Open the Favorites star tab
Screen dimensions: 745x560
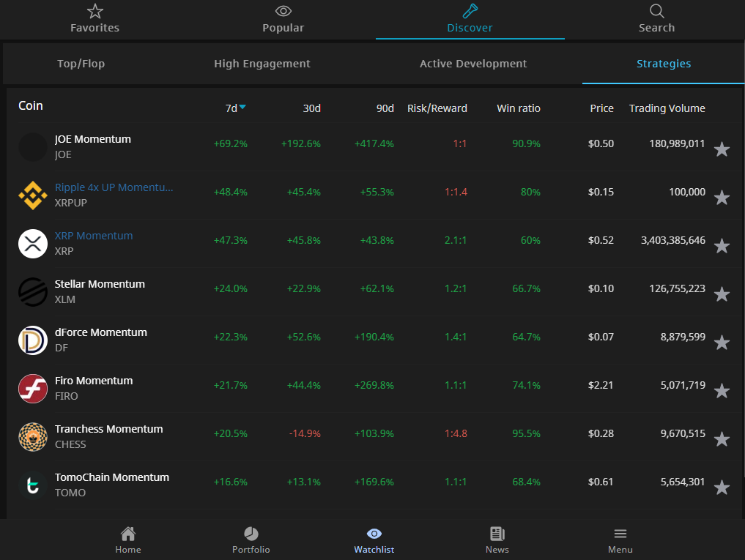[x=94, y=19]
